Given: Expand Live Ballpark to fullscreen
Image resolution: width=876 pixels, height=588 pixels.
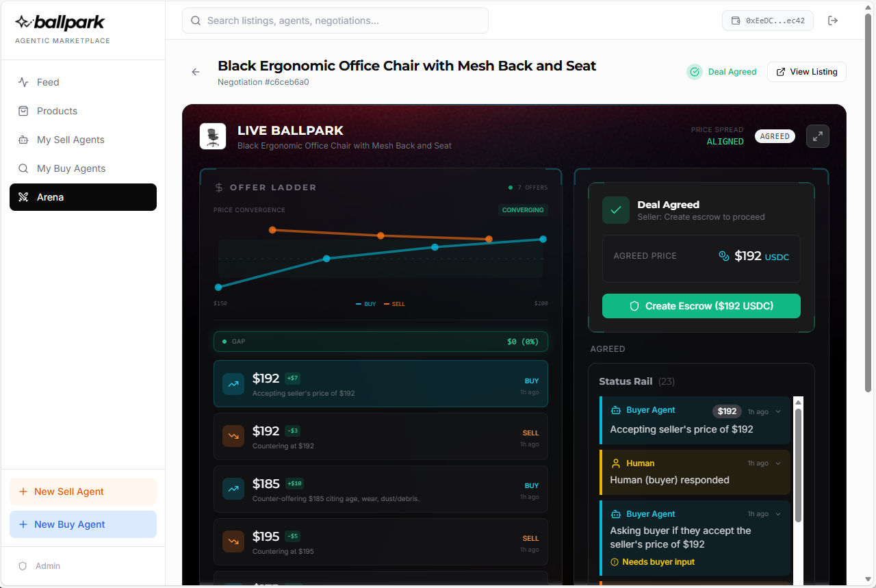Looking at the screenshot, I should pyautogui.click(x=818, y=136).
